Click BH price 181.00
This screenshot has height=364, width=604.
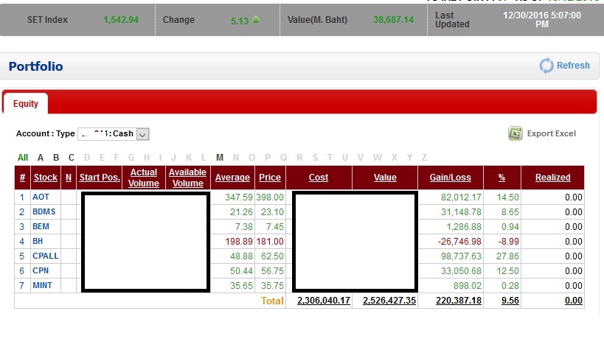pos(270,242)
